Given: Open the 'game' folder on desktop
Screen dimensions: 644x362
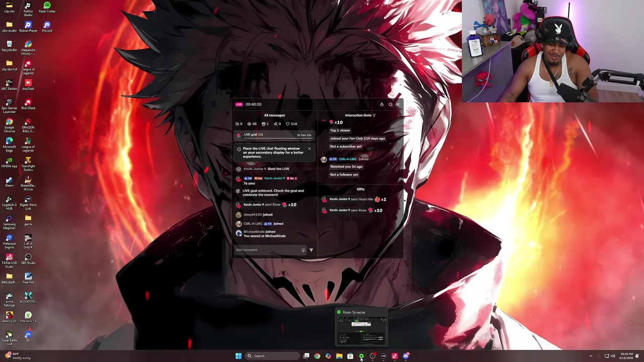Looking at the screenshot, I should (x=28, y=220).
